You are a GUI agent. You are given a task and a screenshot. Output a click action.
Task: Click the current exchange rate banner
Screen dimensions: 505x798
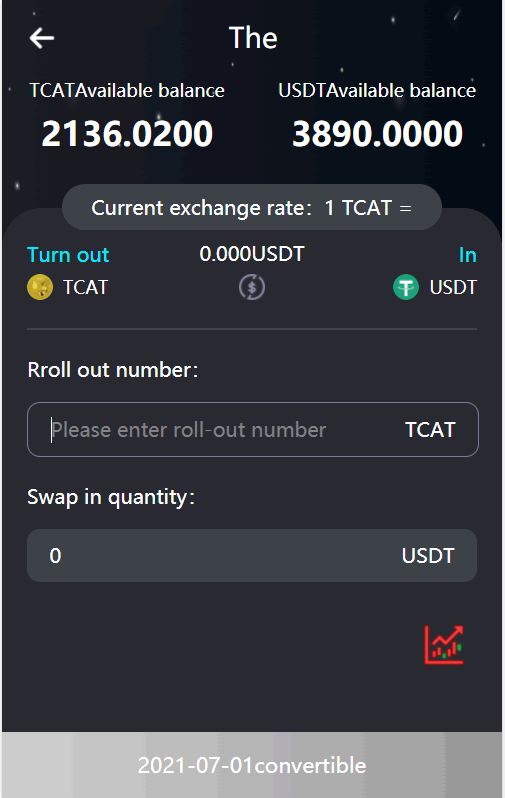[252, 208]
